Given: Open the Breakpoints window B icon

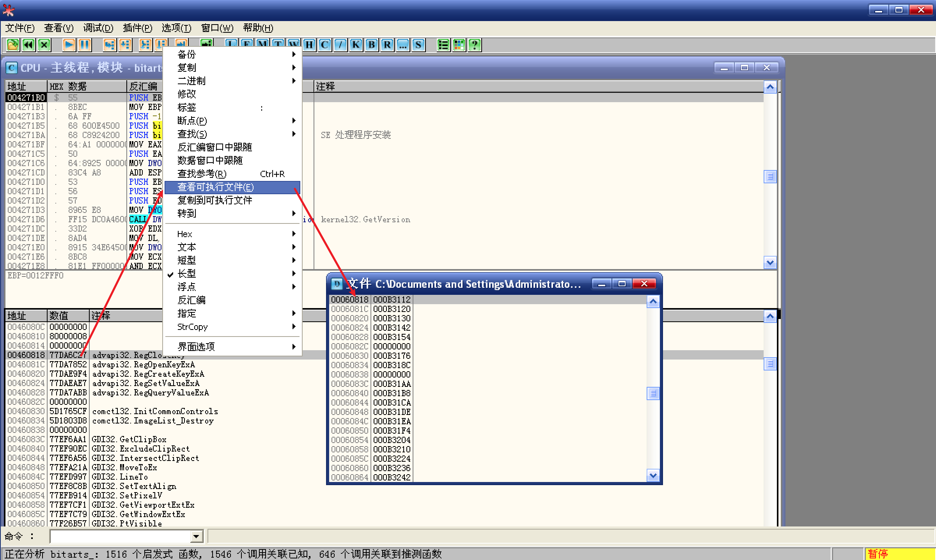Looking at the screenshot, I should [372, 45].
